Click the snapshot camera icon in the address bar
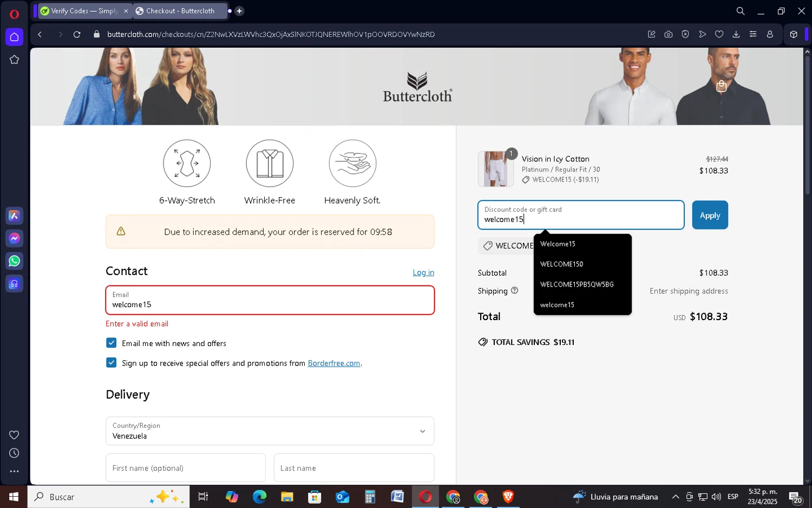Image resolution: width=812 pixels, height=508 pixels. [669, 34]
